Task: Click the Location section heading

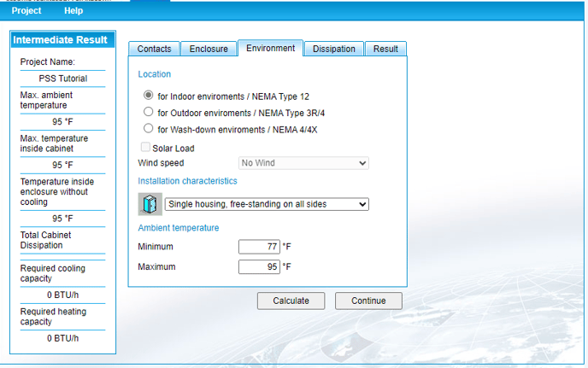Action: pyautogui.click(x=155, y=74)
